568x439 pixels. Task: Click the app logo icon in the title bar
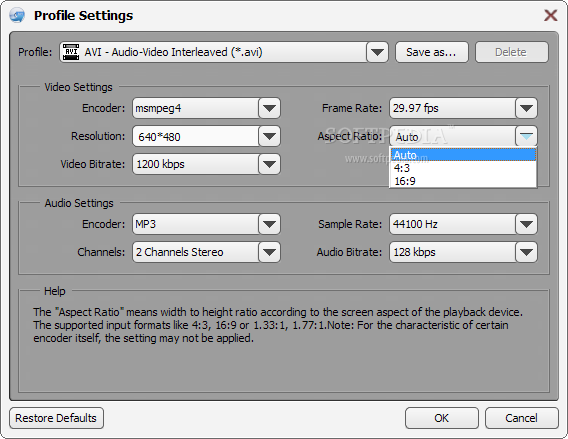point(17,16)
